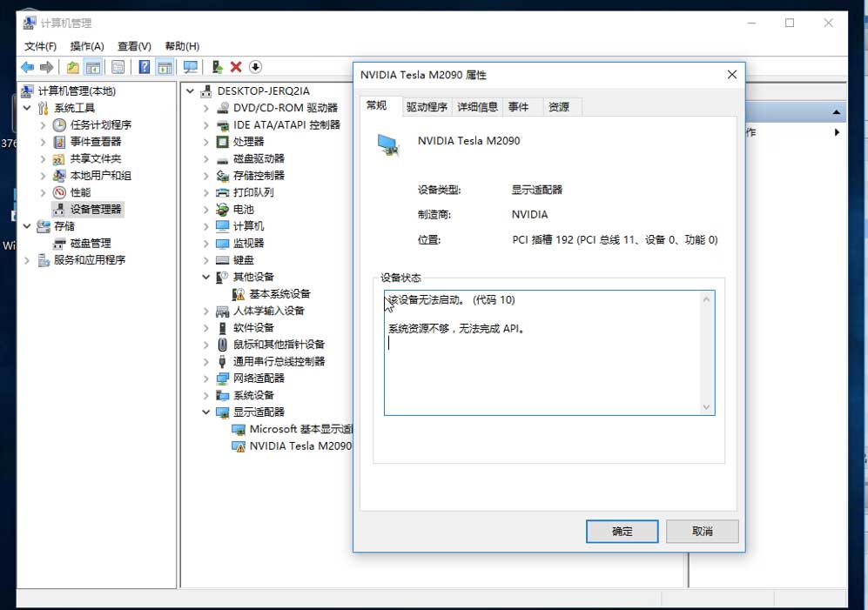Click the battery icon beside 电池
Screen dimensions: 868x610
click(223, 210)
